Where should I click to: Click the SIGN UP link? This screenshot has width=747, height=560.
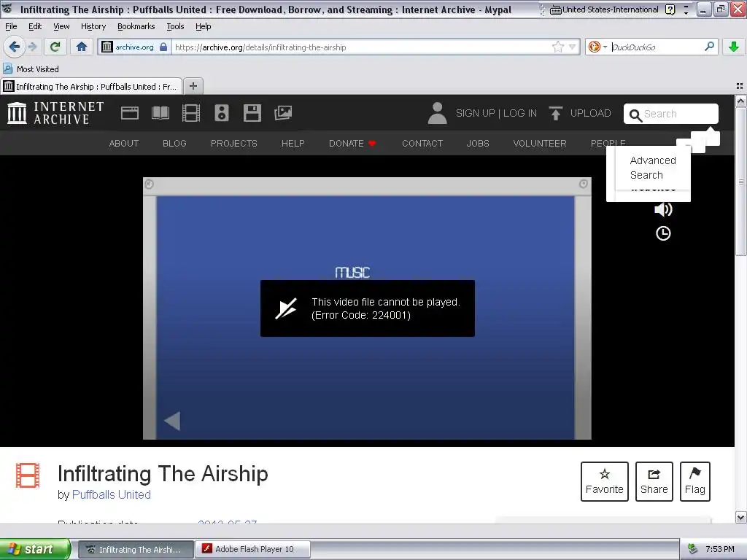click(x=476, y=113)
